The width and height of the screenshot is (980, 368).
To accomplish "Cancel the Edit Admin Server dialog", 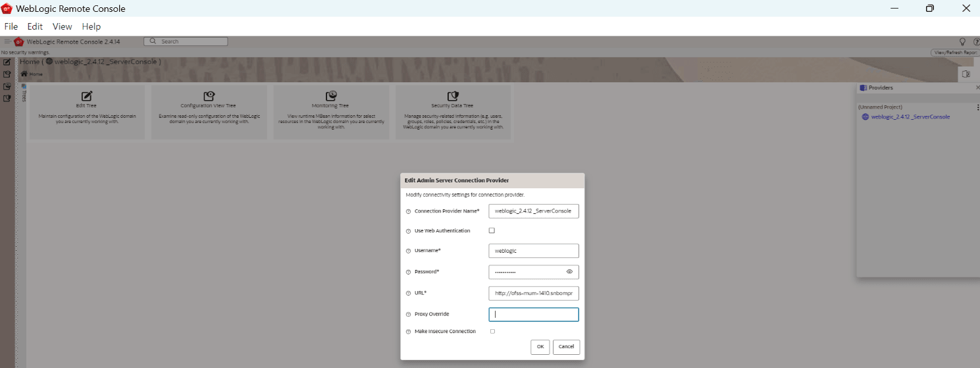I will pos(567,347).
